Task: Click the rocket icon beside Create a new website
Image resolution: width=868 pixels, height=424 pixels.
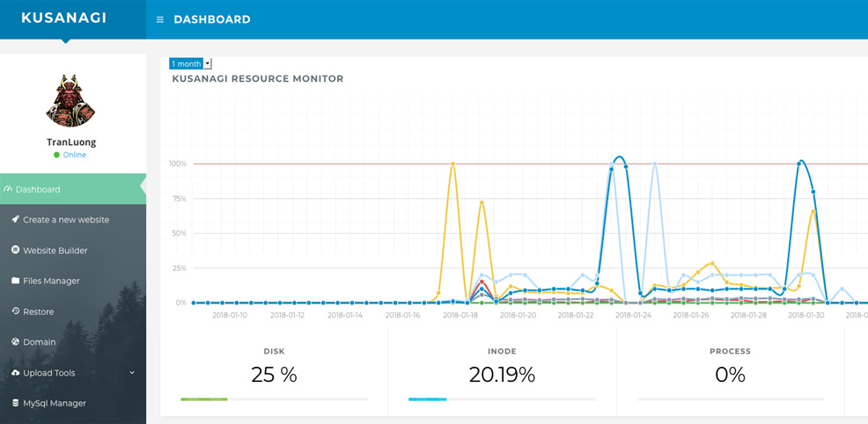Action: click(x=16, y=219)
